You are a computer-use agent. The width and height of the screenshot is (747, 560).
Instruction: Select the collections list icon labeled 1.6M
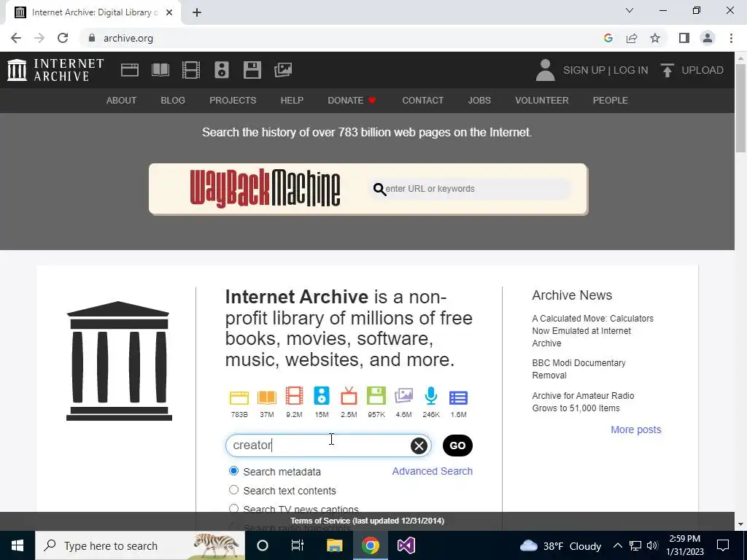click(458, 397)
